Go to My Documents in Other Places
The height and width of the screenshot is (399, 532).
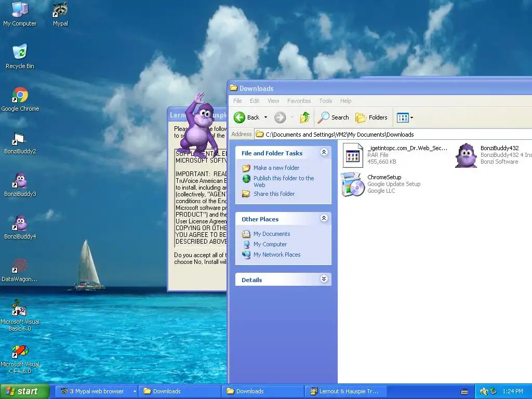(271, 234)
